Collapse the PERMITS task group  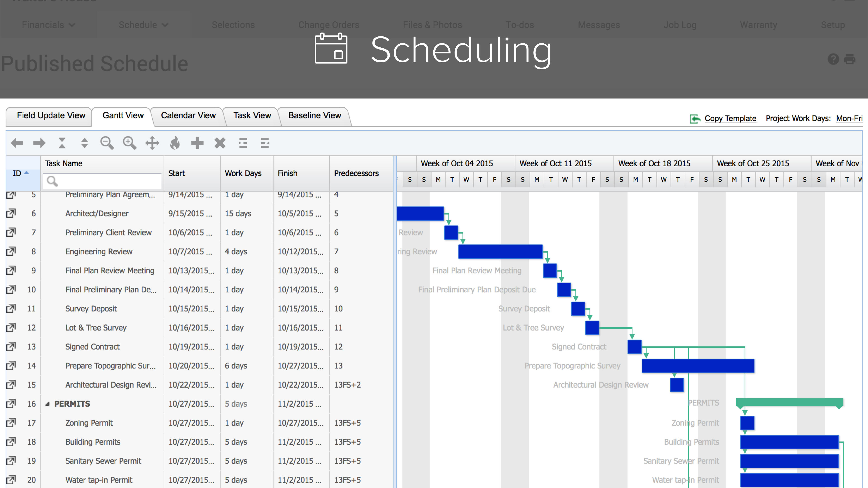pyautogui.click(x=47, y=404)
